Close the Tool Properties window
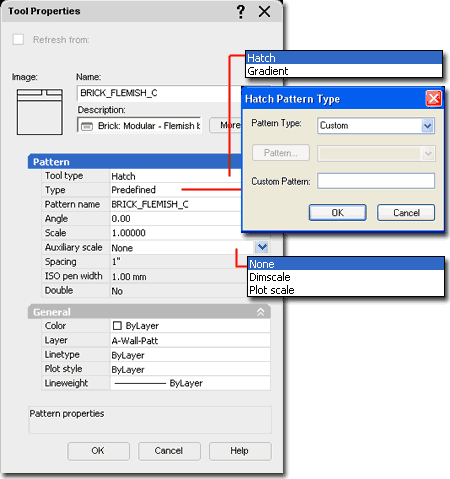The width and height of the screenshot is (450, 479). click(x=264, y=12)
